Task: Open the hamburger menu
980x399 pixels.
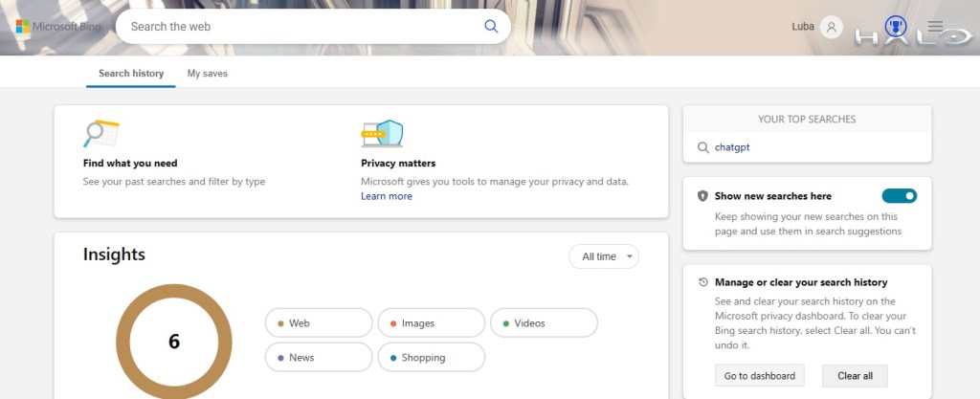Action: 935,26
